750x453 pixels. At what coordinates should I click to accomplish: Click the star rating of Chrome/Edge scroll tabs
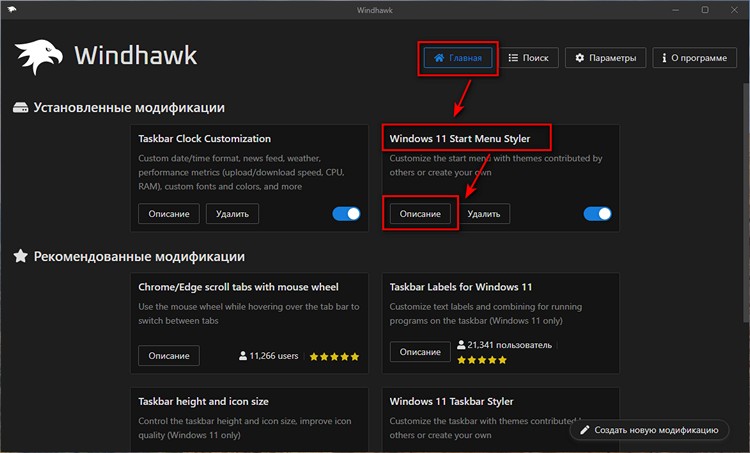coord(334,356)
